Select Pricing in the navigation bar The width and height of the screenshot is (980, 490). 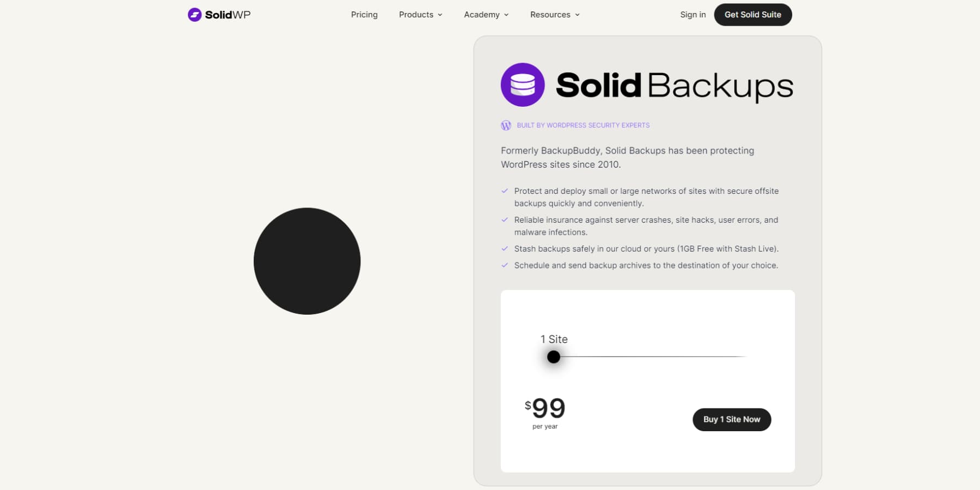point(364,15)
